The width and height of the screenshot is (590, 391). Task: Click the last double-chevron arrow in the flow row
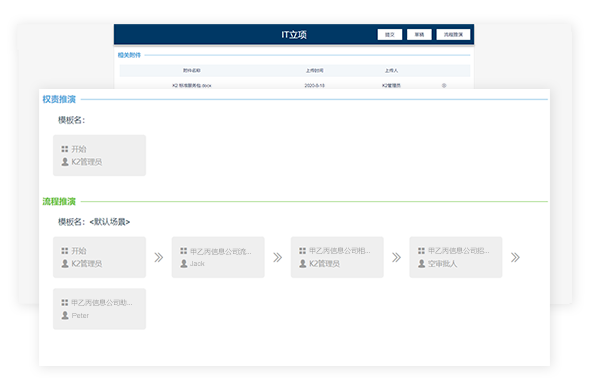tap(515, 257)
